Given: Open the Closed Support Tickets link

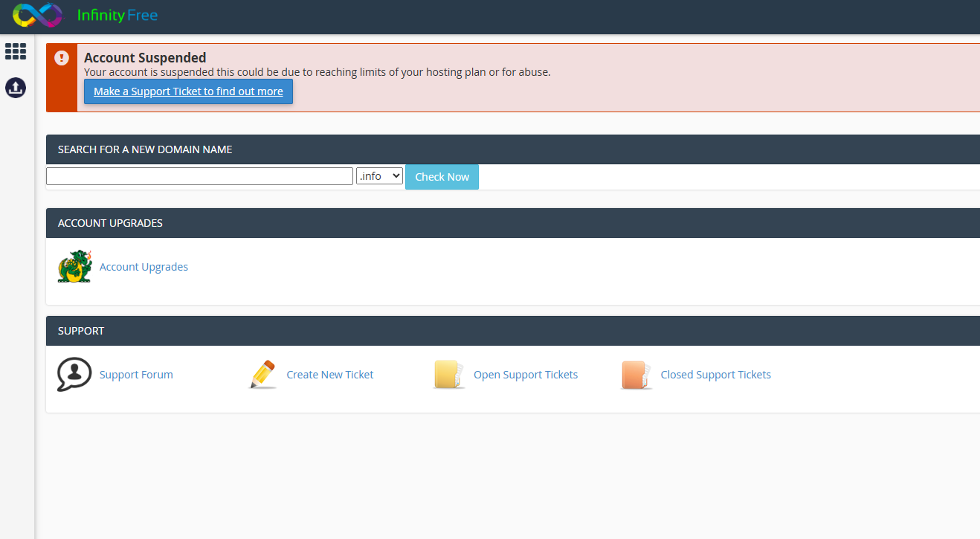Looking at the screenshot, I should [x=715, y=375].
